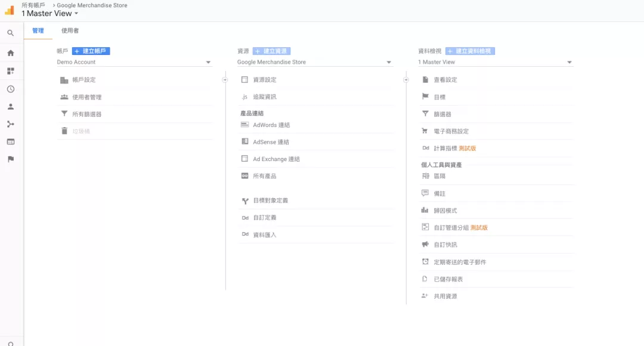Screen dimensions: 644x346
Task: Switch to the 使用者 tab
Action: click(x=70, y=30)
